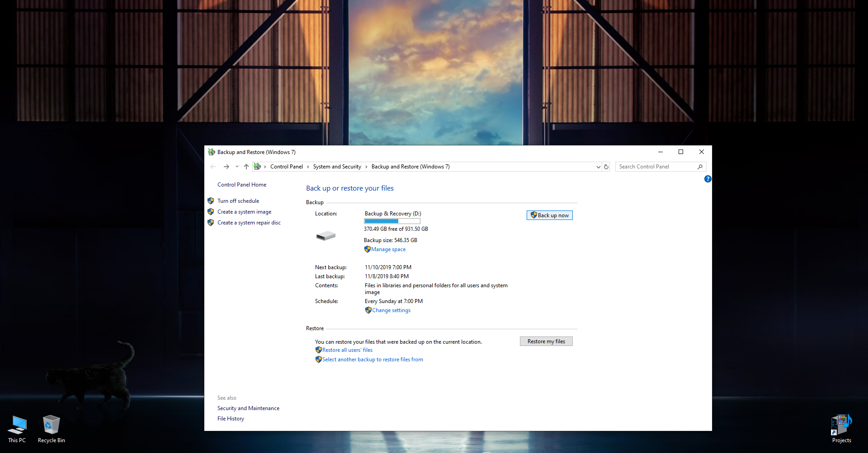The height and width of the screenshot is (453, 868).
Task: Expand chevron after Control Panel breadcrumb
Action: click(x=308, y=167)
